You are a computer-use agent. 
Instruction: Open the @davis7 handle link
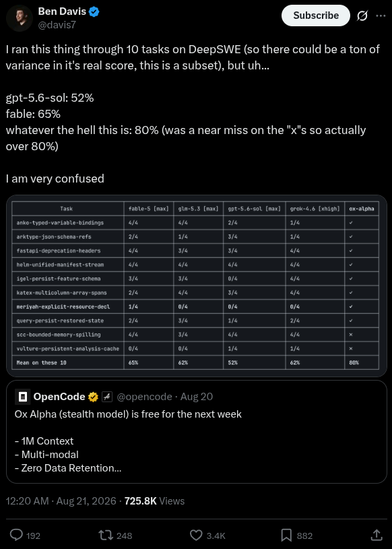(x=57, y=25)
